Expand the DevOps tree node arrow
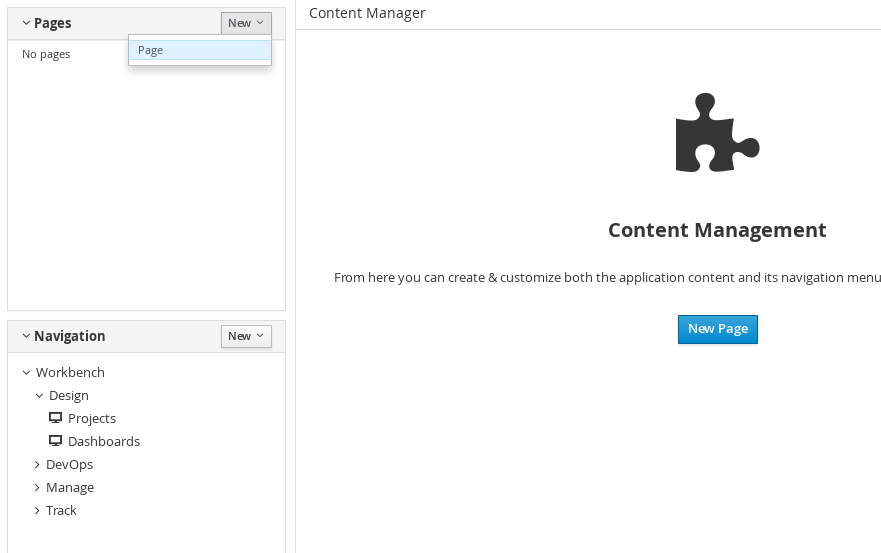Viewport: 881px width, 553px height. pyautogui.click(x=37, y=465)
